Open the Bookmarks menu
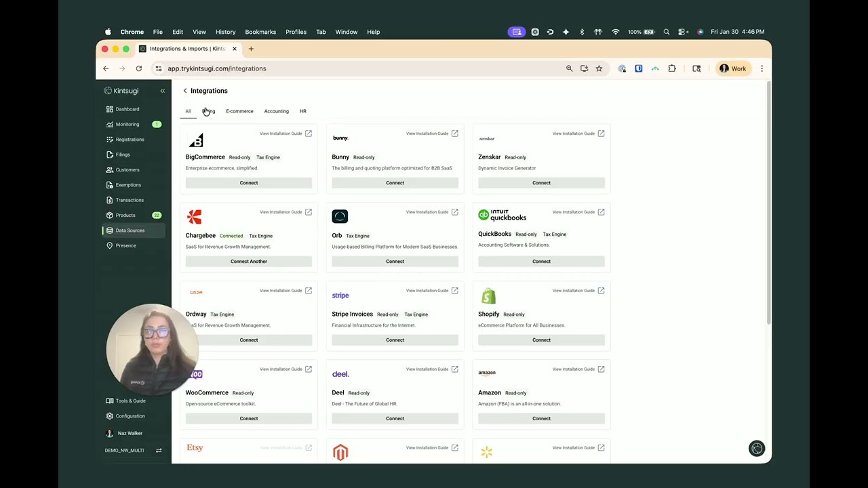This screenshot has width=868, height=488. (260, 32)
